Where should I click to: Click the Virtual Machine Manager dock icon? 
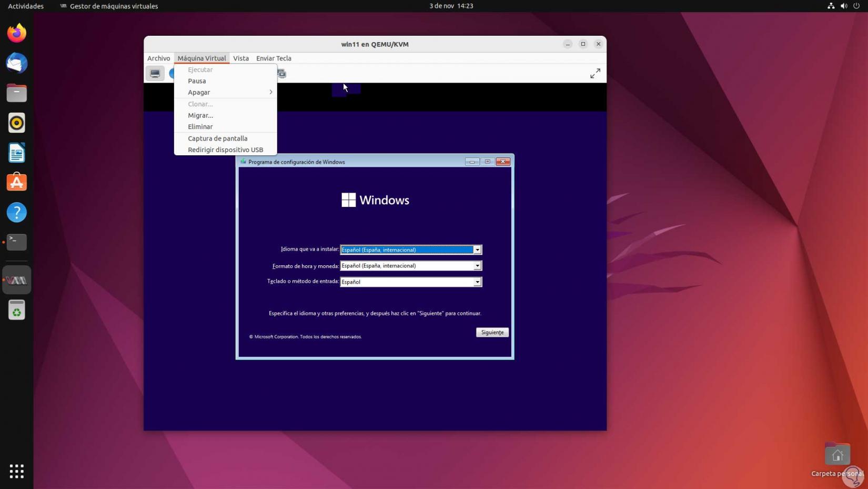pos(17,281)
